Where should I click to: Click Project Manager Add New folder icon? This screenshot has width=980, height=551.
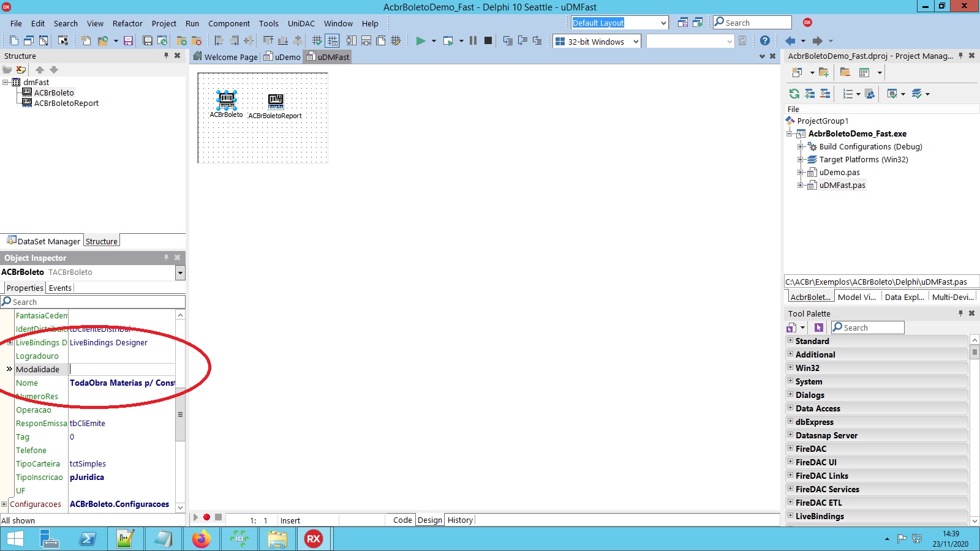pos(824,72)
